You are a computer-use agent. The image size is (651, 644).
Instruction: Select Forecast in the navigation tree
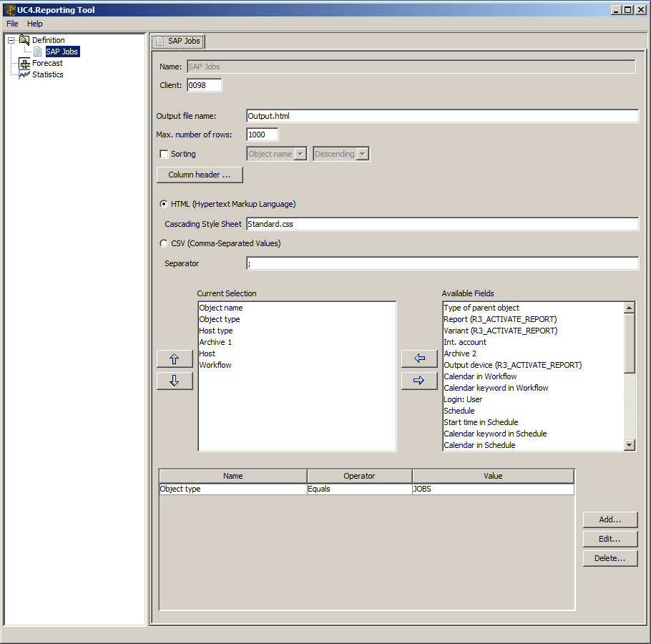coord(47,63)
